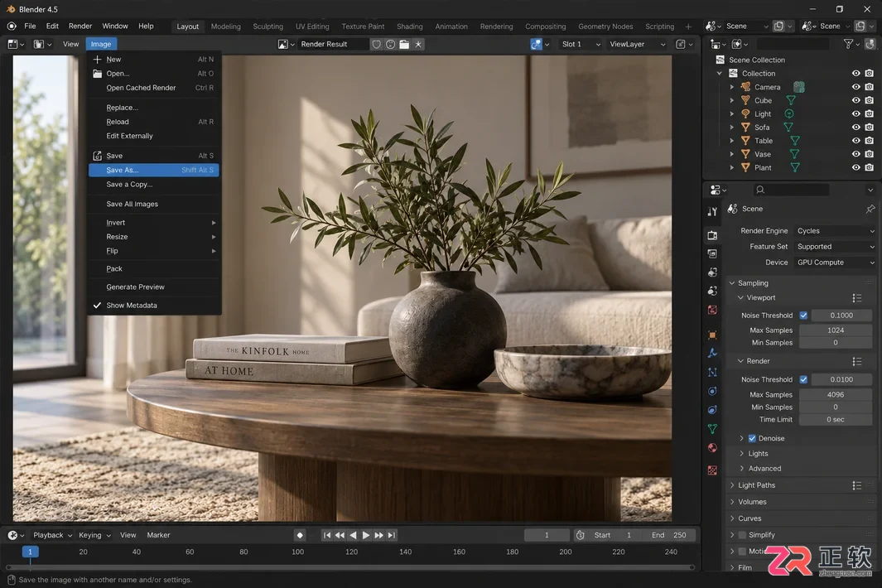This screenshot has height=588, width=882.
Task: Disable Plant in renders camera icon
Action: coord(870,167)
